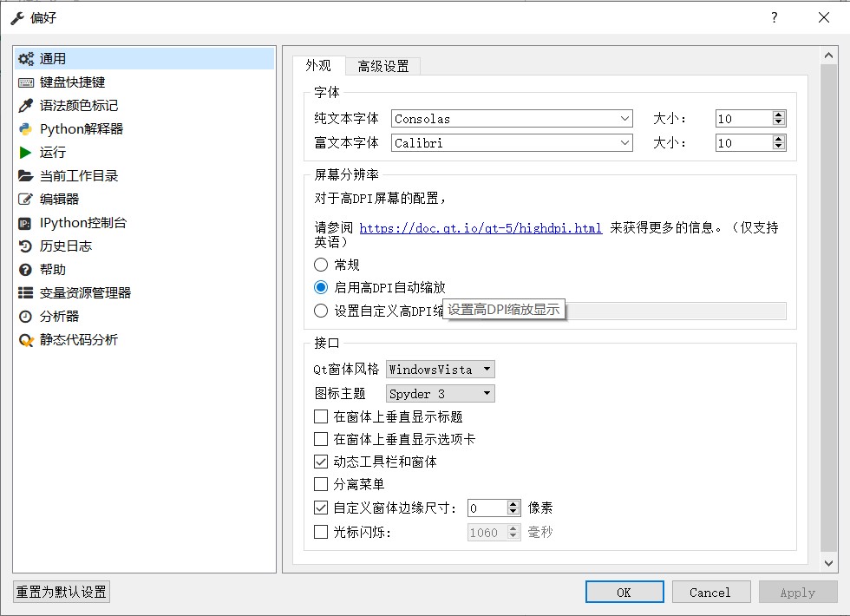Check the 分离菜单 checkbox
Image resolution: width=850 pixels, height=616 pixels.
[321, 484]
